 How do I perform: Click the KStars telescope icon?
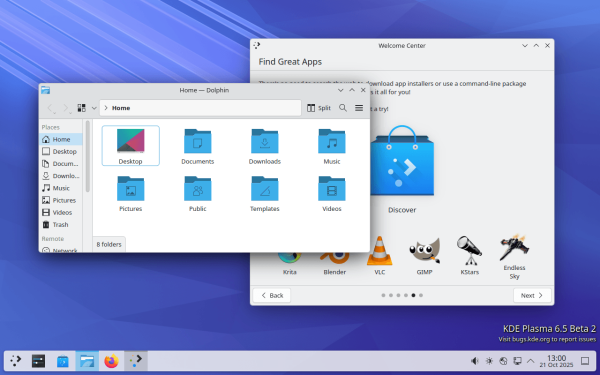click(x=470, y=251)
